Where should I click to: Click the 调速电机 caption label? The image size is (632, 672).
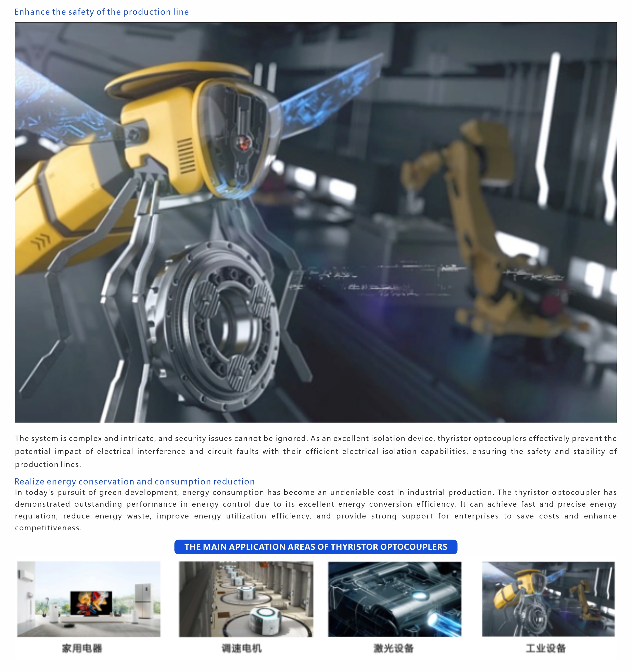tap(241, 648)
